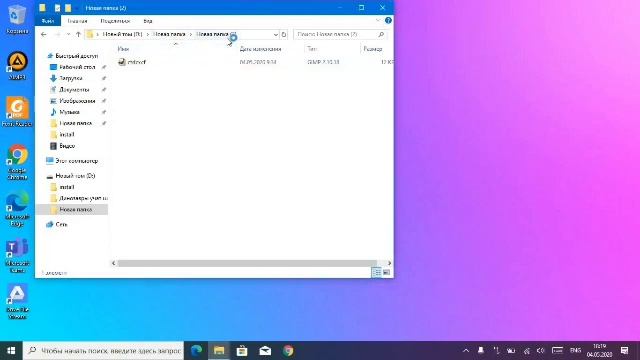Open network tray icon
Screen dimensions: 640x360
527,351
